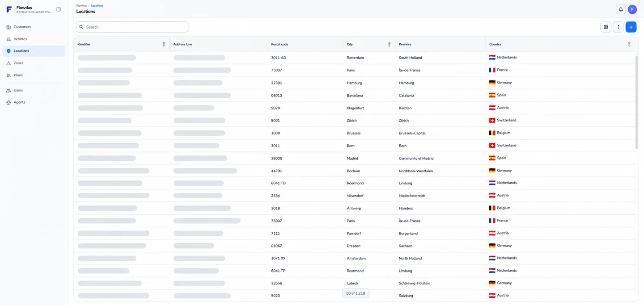This screenshot has height=305, width=644.
Task: Open the Vehicles section
Action: click(34, 39)
